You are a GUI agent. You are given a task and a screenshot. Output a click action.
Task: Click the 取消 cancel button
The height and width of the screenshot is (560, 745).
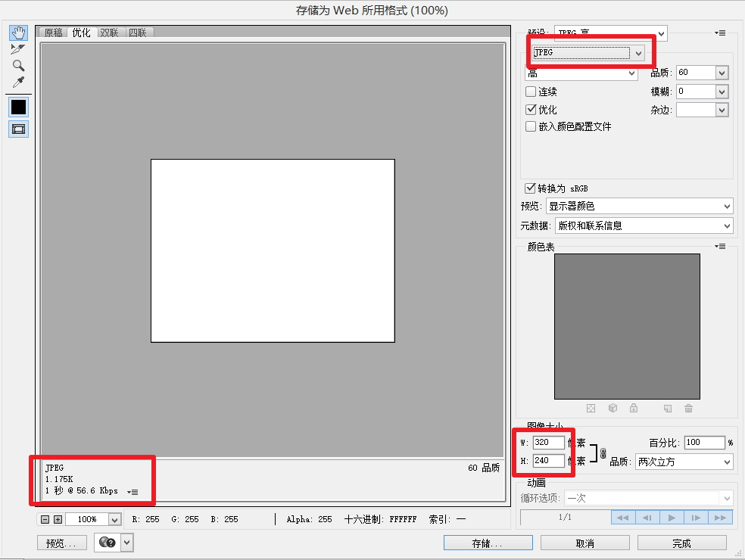[585, 543]
